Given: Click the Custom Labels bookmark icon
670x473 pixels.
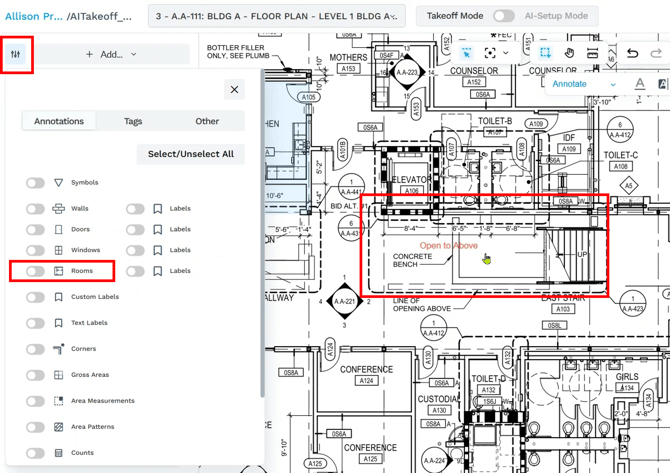Looking at the screenshot, I should 59,297.
